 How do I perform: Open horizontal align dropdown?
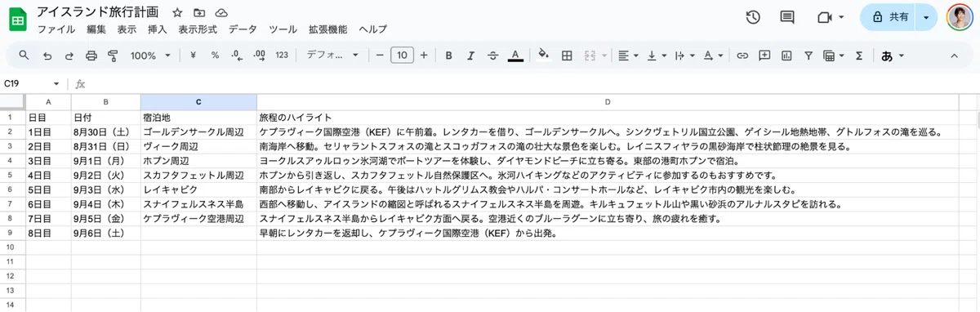628,56
